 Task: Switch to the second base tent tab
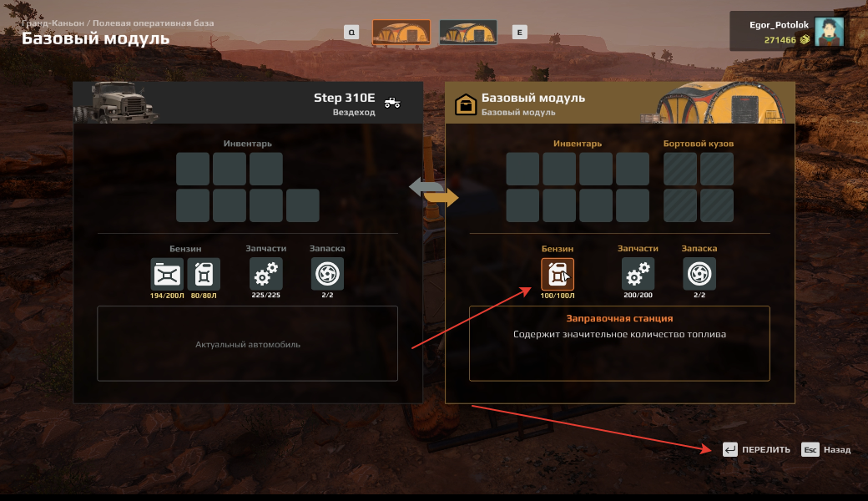pyautogui.click(x=467, y=32)
